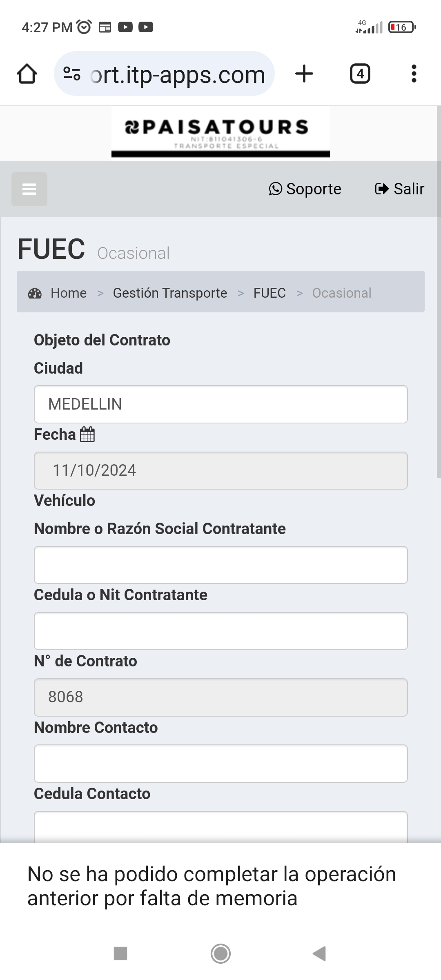Viewport: 441px width, 980px height.
Task: Open Gestión Transporte breadcrumb link
Action: coord(170,293)
